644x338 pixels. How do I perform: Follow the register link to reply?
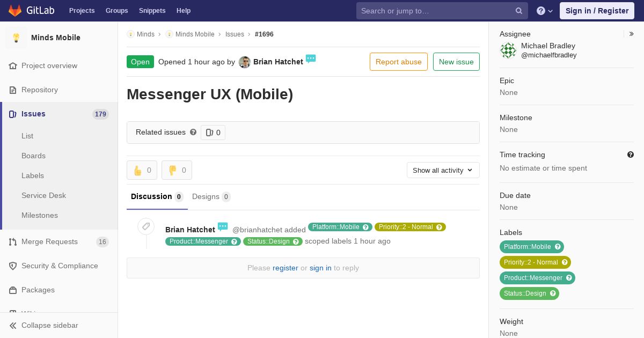pos(285,268)
